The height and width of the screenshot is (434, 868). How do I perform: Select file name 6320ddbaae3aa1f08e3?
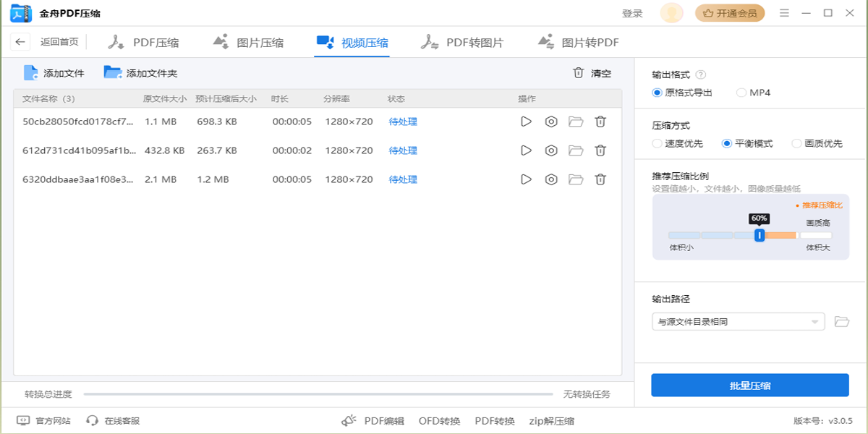click(78, 179)
